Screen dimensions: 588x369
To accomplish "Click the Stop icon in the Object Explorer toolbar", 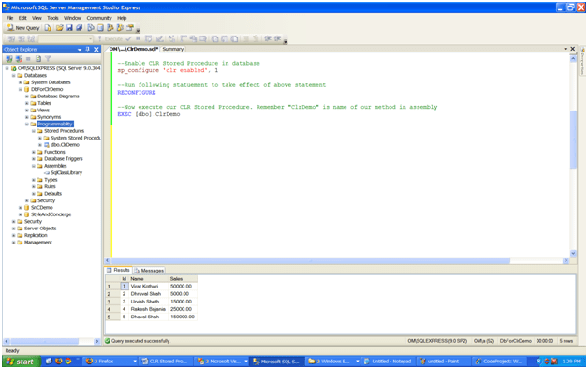I will click(28, 58).
